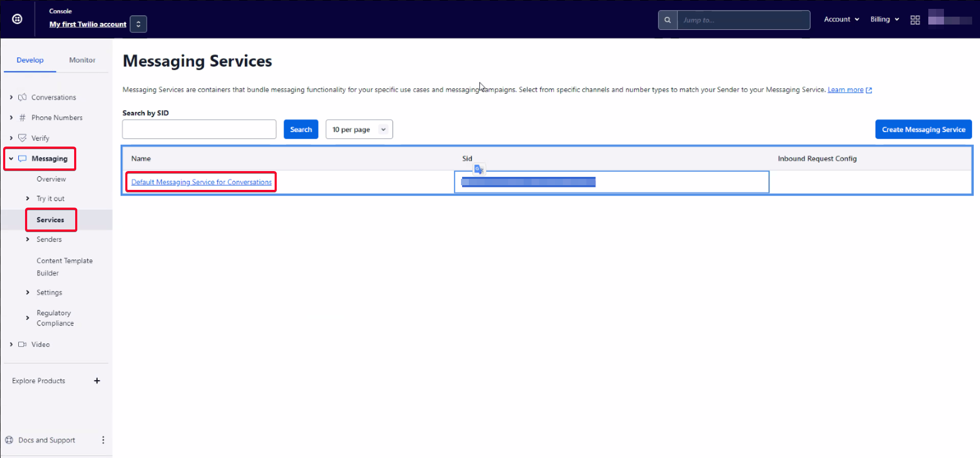
Task: Select Services in the Messaging submenu
Action: coord(50,220)
